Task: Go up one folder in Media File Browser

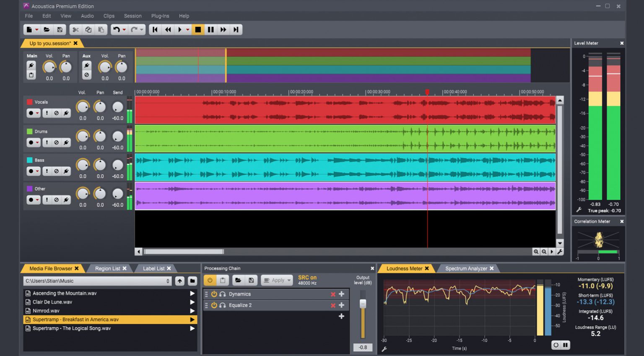Action: click(x=180, y=281)
